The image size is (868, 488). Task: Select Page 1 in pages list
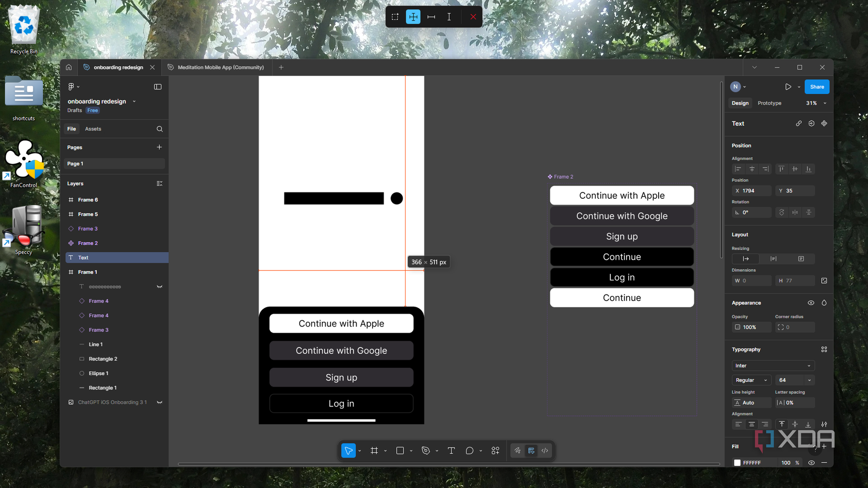click(x=115, y=164)
